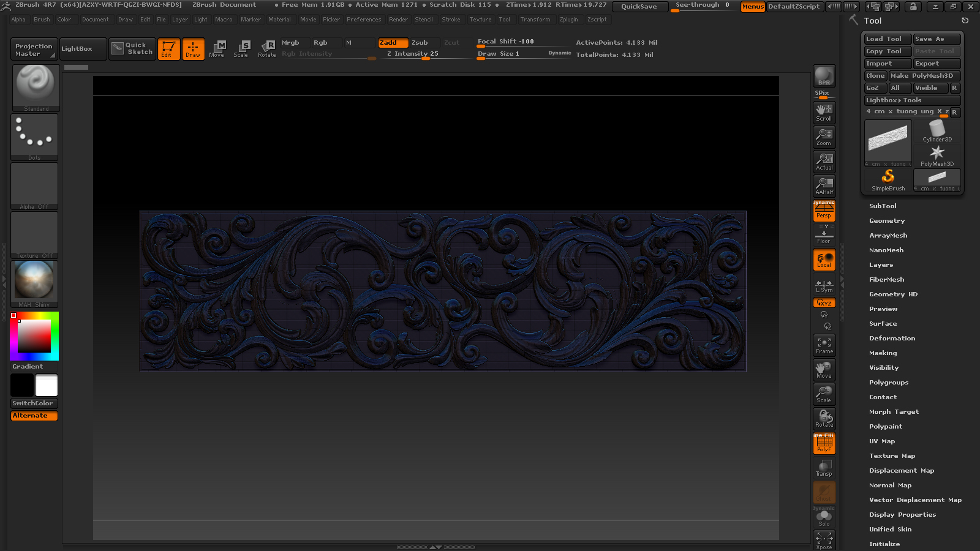Image resolution: width=980 pixels, height=551 pixels.
Task: Select the Scroll canvas icon
Action: pyautogui.click(x=824, y=112)
